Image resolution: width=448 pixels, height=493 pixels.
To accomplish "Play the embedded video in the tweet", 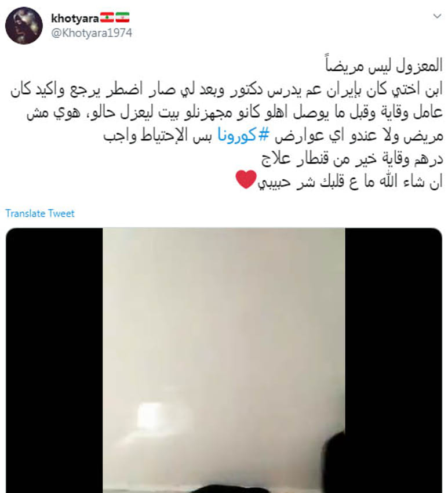I will click(x=224, y=360).
